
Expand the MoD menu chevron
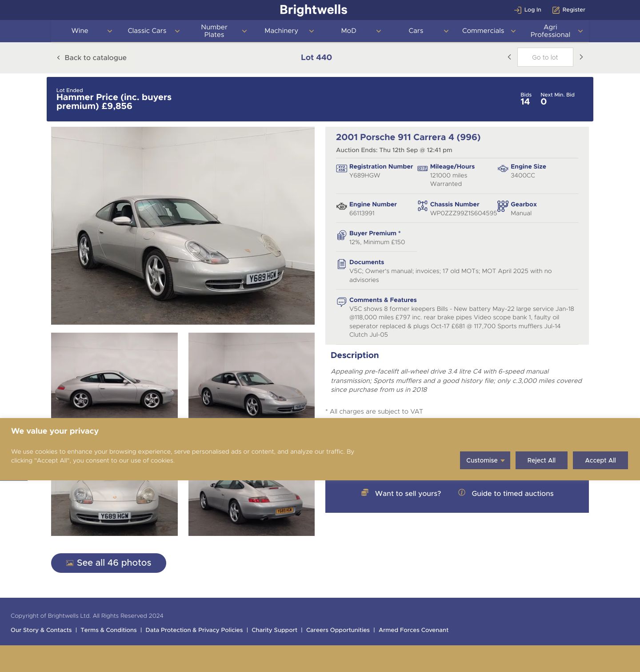click(x=378, y=31)
